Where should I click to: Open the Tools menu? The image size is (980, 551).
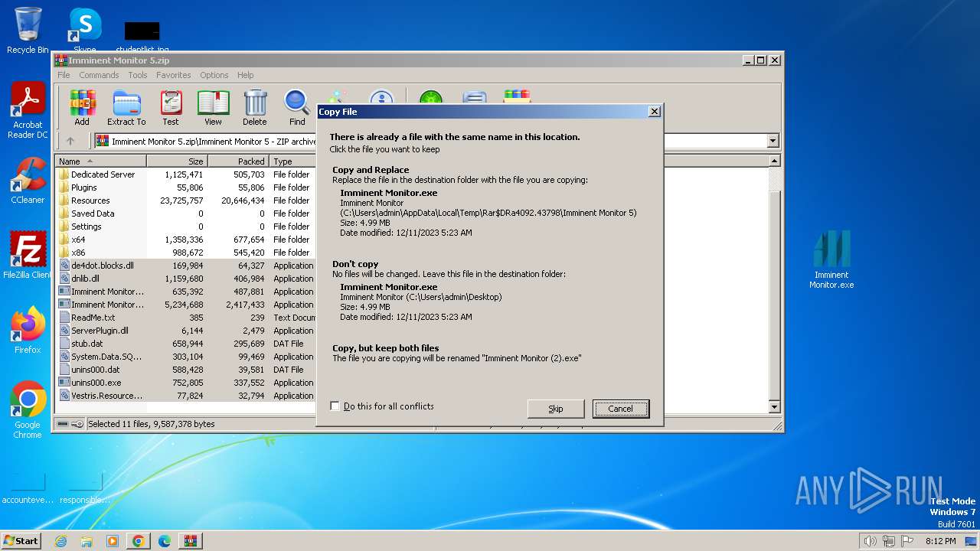[x=138, y=75]
